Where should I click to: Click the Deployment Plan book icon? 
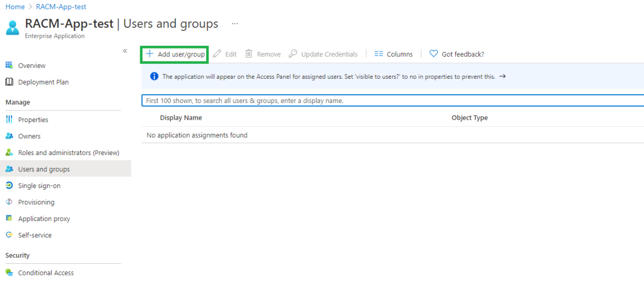tap(9, 82)
